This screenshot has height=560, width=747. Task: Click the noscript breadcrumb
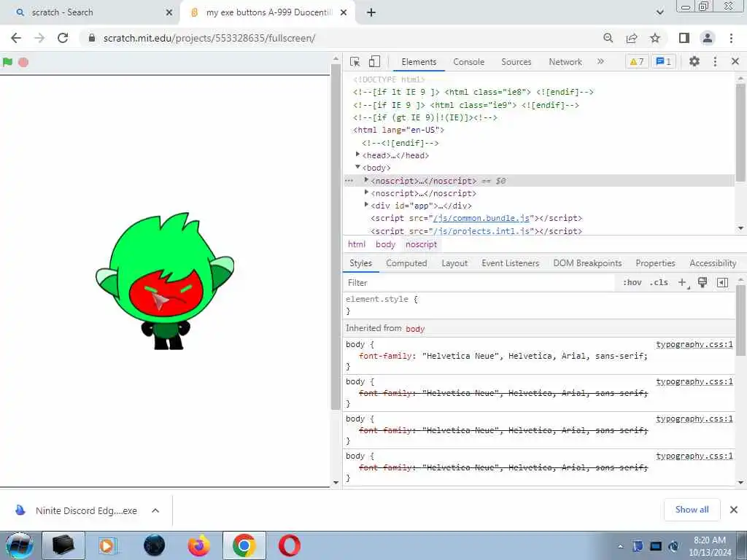421,244
